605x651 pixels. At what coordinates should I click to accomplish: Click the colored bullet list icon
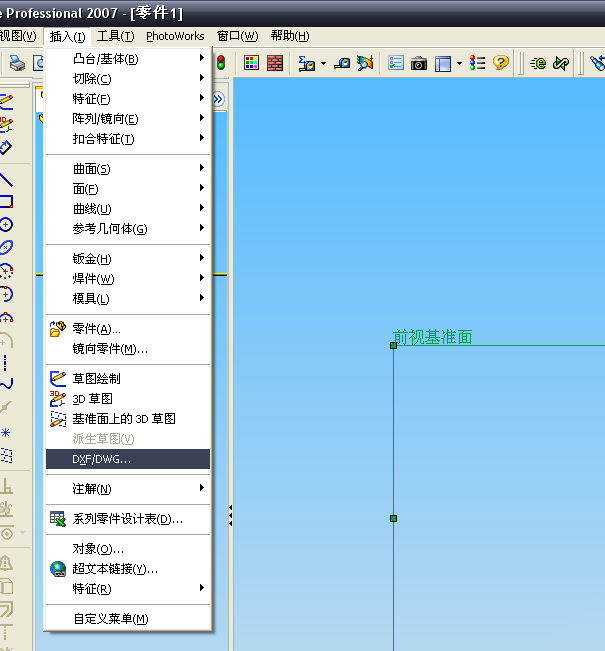tap(477, 63)
